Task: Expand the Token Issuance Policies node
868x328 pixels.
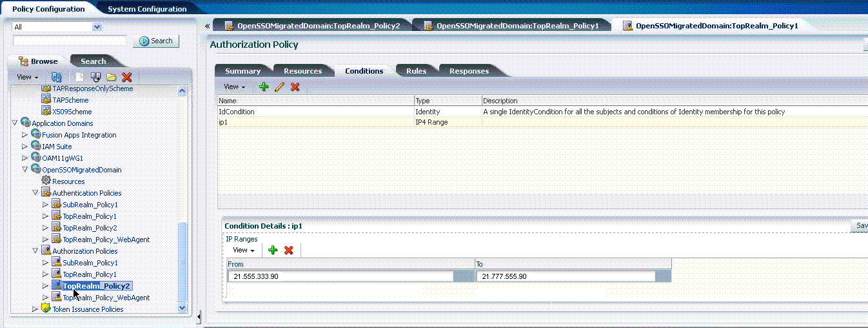Action: (x=35, y=309)
